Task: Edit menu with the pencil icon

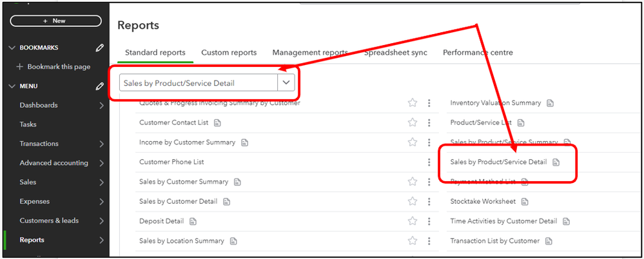Action: click(x=99, y=86)
